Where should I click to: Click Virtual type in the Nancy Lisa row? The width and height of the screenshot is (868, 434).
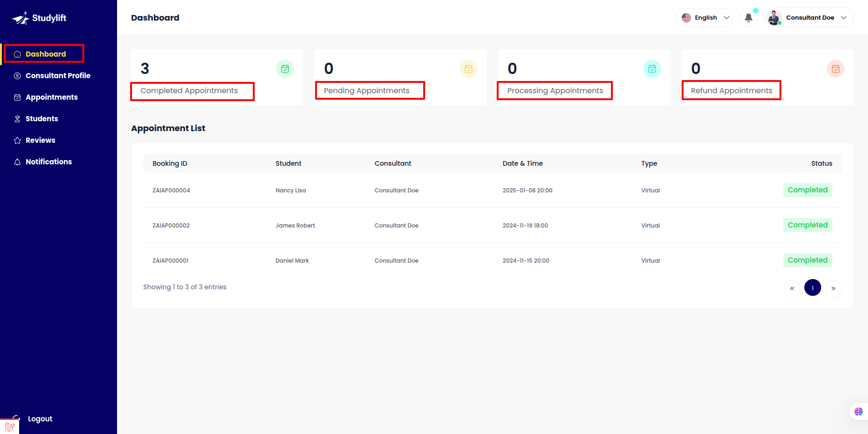651,191
